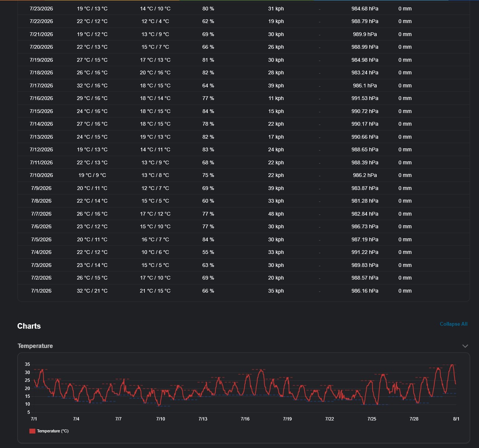The image size is (479, 448).
Task: Select the 7/7/2026 date cell
Action: tap(41, 214)
